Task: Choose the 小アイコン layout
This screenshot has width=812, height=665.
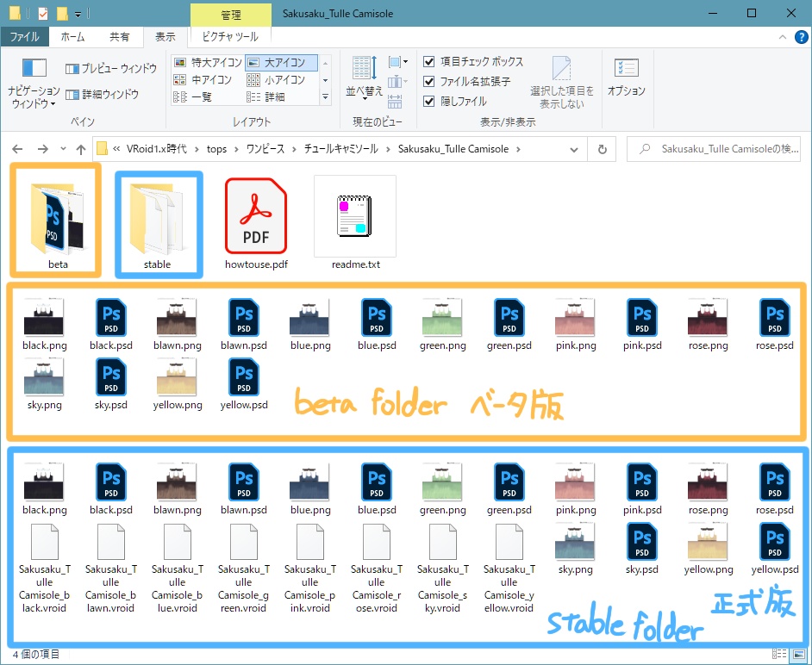Action: [276, 80]
